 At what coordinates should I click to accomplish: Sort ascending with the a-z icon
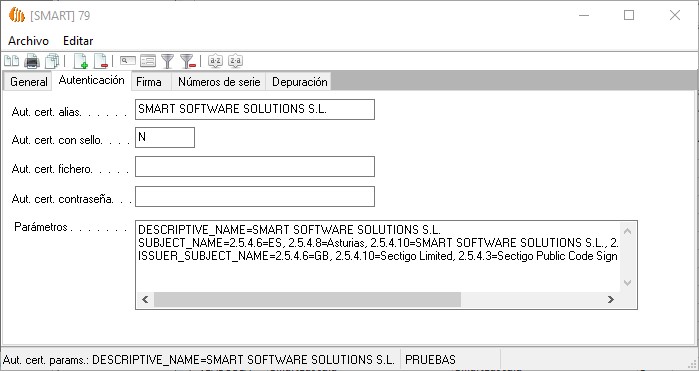[215, 61]
